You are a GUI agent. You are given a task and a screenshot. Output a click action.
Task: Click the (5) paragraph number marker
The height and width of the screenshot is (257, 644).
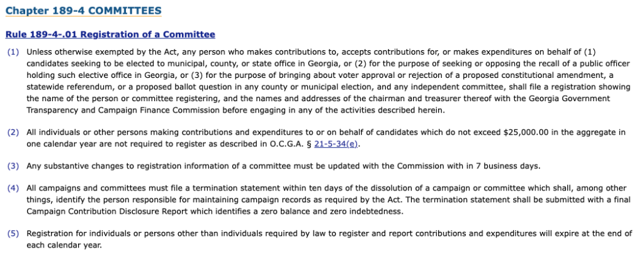coord(13,234)
